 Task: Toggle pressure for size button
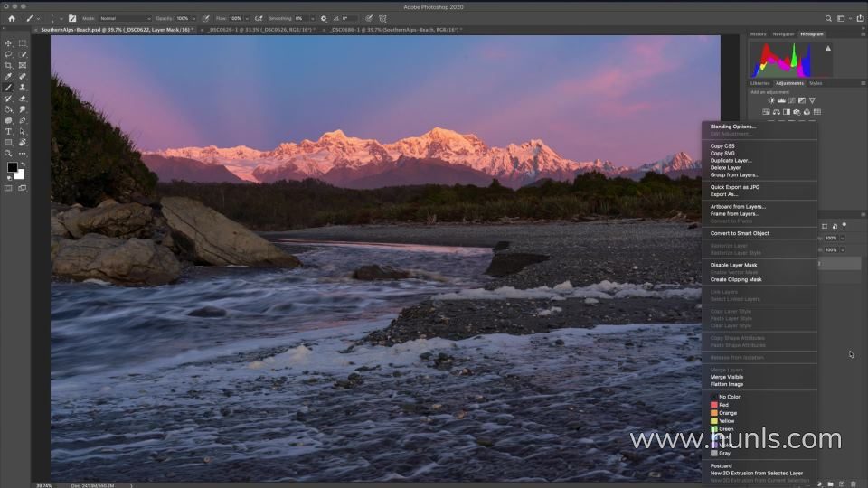click(369, 18)
